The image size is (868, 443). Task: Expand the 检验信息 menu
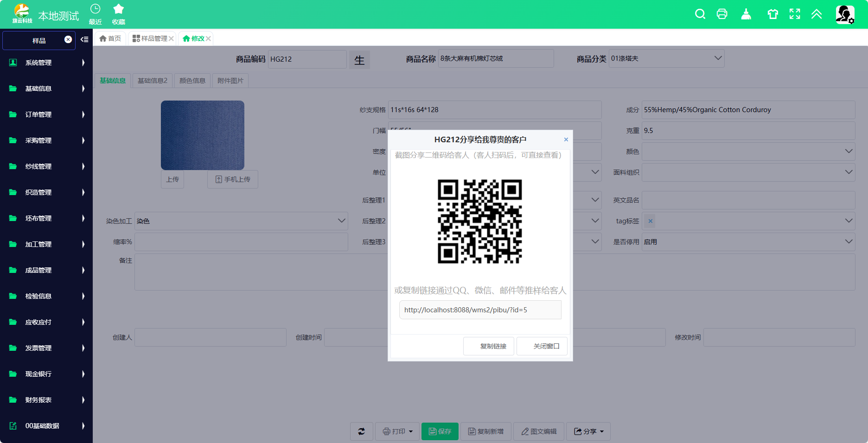46,296
